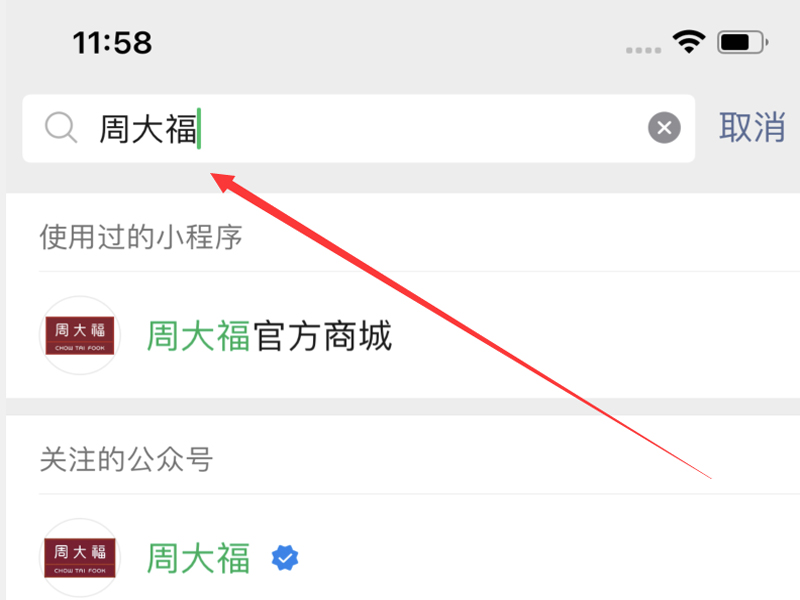Open the 周大福 official account avatar
Screen dimensions: 800x600
tap(80, 558)
